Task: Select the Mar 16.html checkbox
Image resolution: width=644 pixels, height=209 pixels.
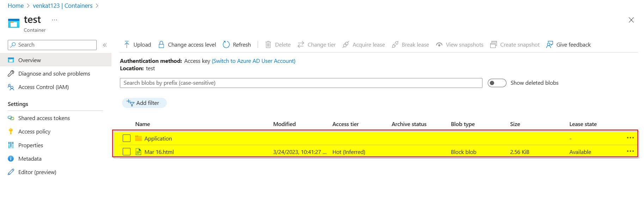Action: tap(127, 152)
